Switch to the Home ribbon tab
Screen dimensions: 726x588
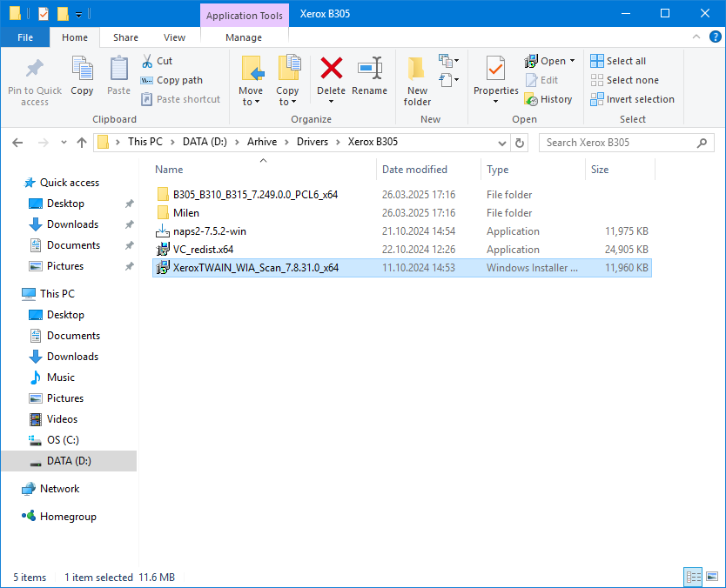(x=75, y=37)
